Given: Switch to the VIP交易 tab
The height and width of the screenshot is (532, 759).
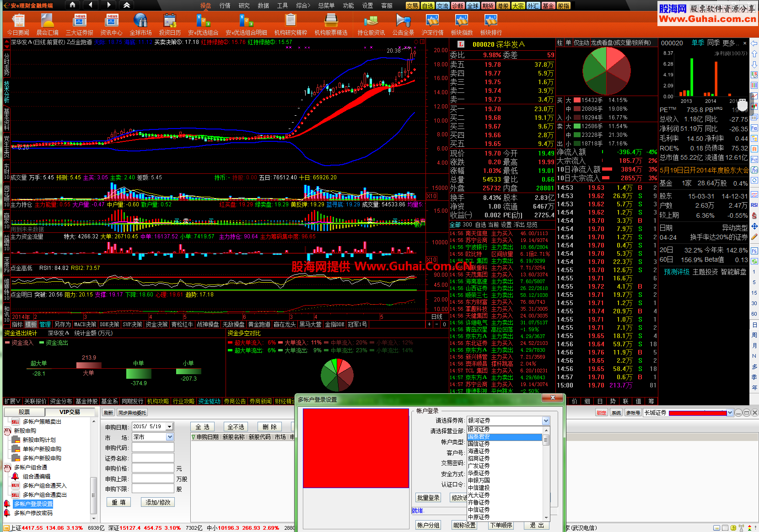Looking at the screenshot, I should pyautogui.click(x=70, y=412).
